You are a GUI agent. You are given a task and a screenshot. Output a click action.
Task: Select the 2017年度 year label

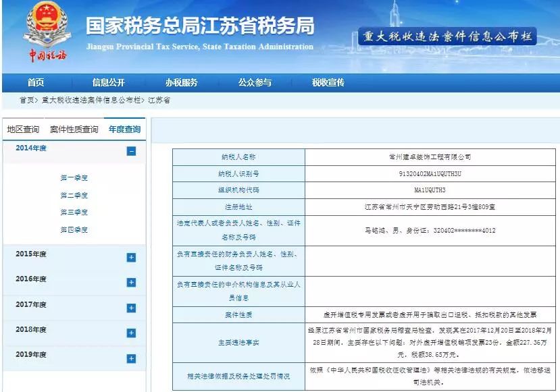pos(31,304)
